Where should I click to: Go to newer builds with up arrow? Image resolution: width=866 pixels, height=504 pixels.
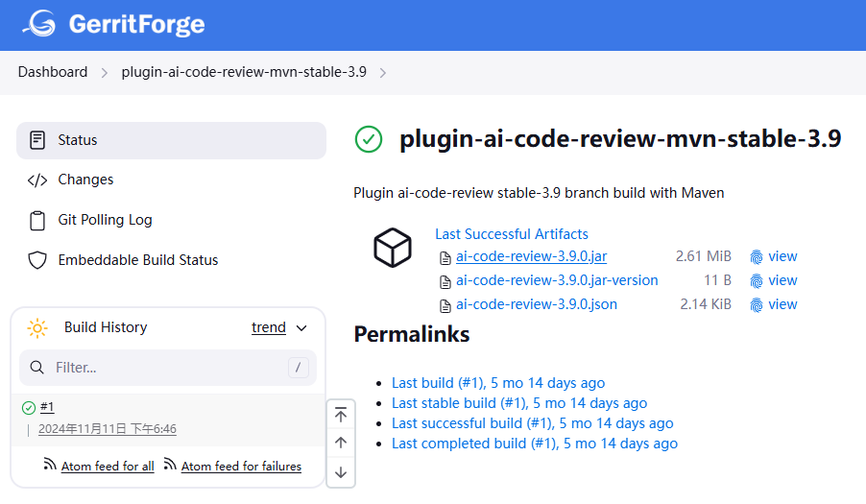[341, 443]
